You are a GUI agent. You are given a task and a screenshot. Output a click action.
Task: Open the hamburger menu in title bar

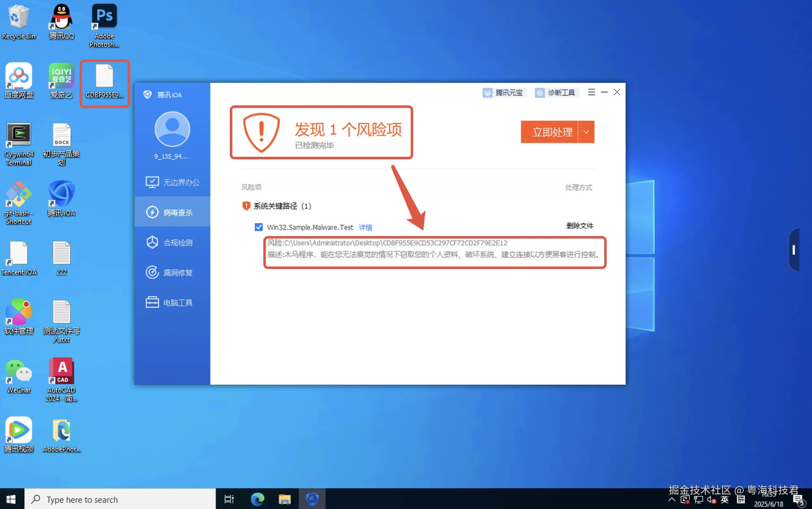(591, 92)
